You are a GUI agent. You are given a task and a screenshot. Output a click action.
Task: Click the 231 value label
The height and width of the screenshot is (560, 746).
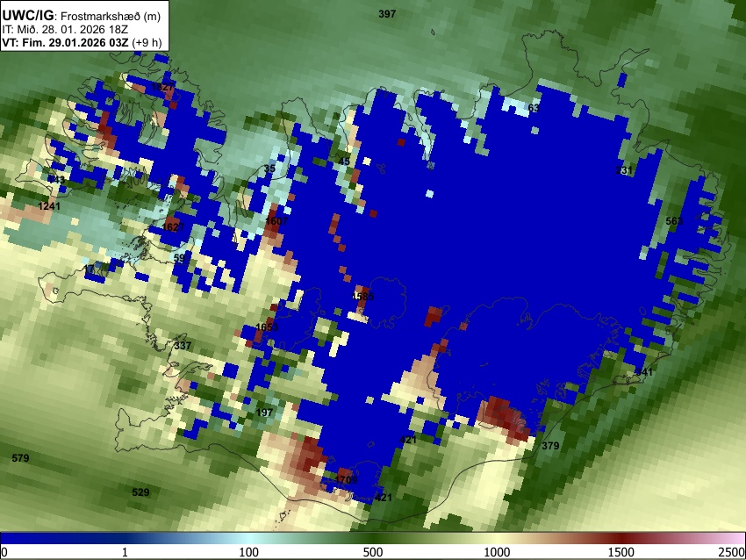point(624,170)
